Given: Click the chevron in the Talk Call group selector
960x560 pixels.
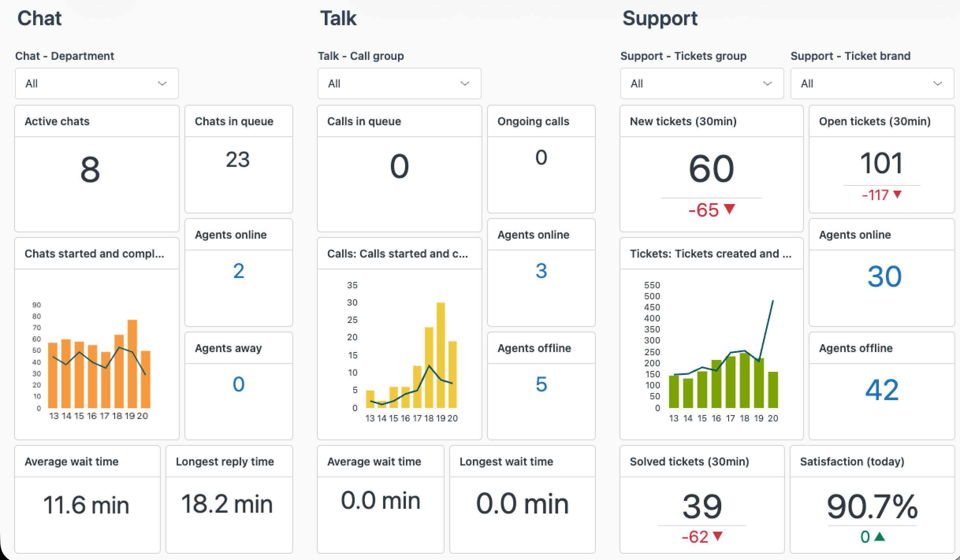Looking at the screenshot, I should [465, 83].
